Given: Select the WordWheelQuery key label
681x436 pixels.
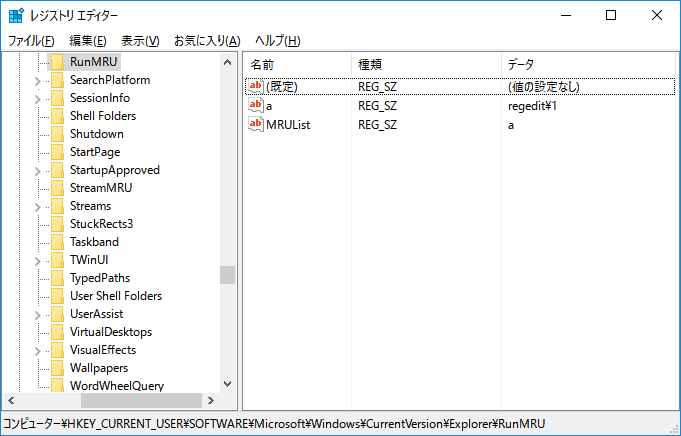Looking at the screenshot, I should pyautogui.click(x=117, y=386).
